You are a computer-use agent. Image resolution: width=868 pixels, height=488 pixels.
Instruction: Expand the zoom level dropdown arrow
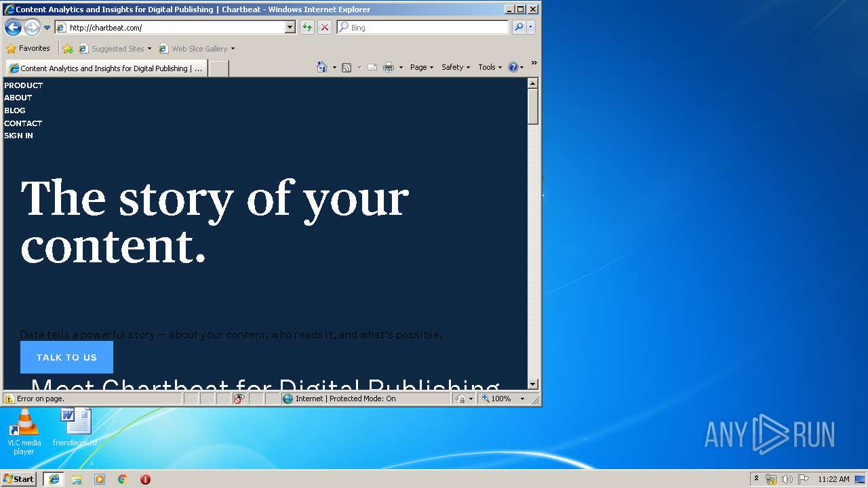522,399
